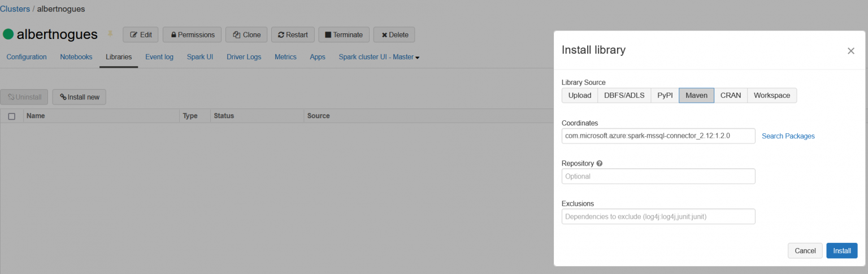868x274 pixels.
Task: Click the Repository help question icon
Action: click(x=600, y=163)
